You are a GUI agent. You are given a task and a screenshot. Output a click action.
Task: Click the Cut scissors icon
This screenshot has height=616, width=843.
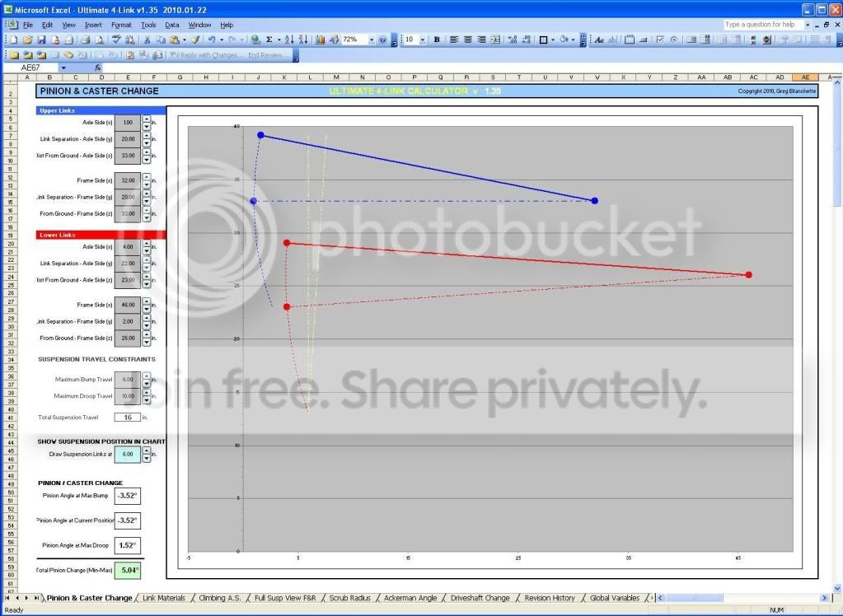click(147, 40)
